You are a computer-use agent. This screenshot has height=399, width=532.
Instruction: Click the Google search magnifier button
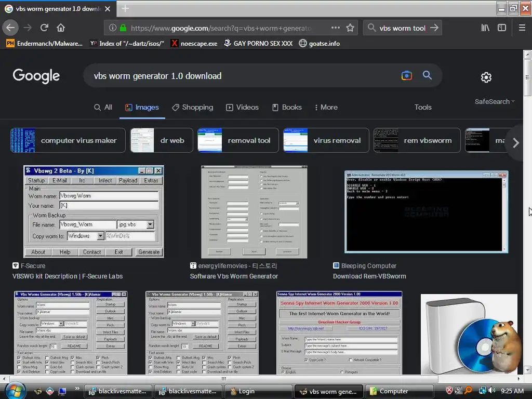[x=427, y=75]
